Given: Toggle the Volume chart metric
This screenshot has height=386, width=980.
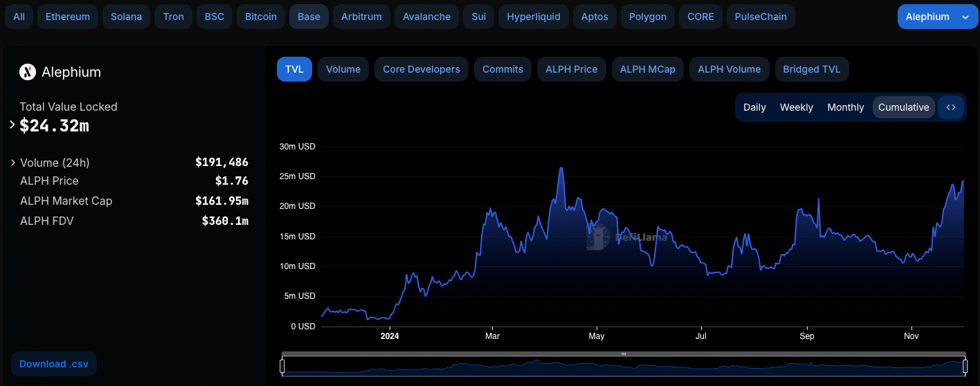Looking at the screenshot, I should click(343, 69).
